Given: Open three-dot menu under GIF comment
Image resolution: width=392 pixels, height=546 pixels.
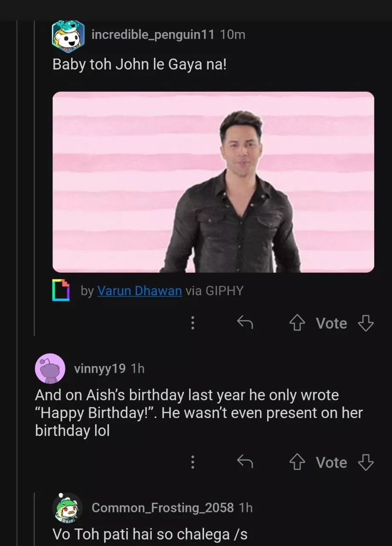Looking at the screenshot, I should (x=193, y=323).
